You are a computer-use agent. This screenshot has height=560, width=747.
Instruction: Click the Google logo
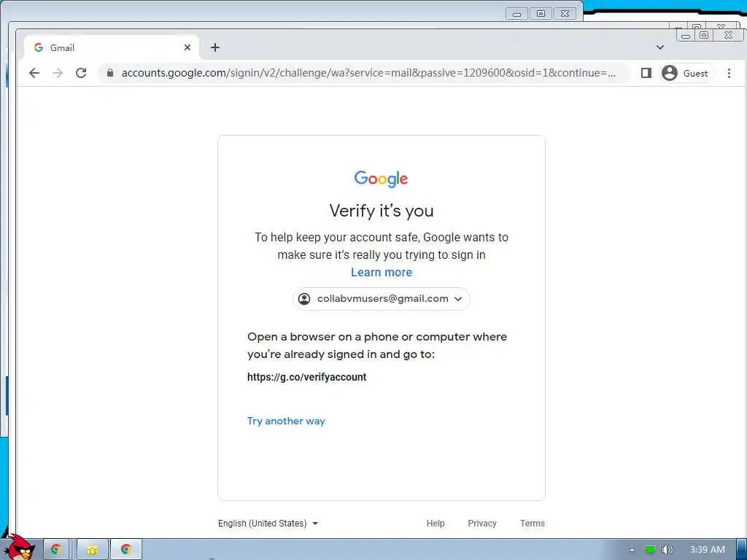[381, 179]
